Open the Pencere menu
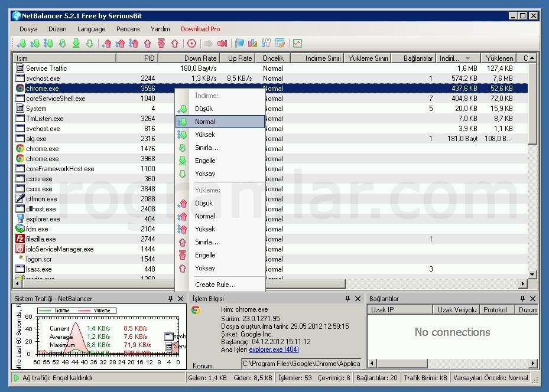Screen dimensions: 549x392 (x=128, y=29)
